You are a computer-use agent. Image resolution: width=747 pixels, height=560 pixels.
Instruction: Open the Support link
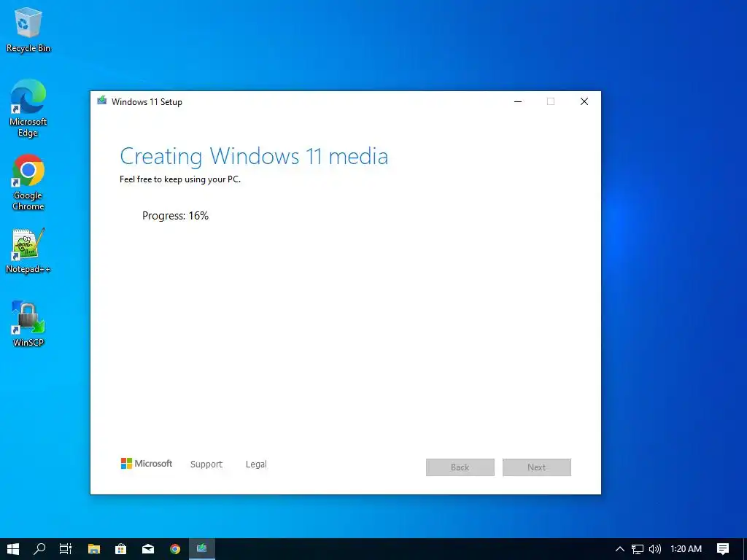[x=206, y=464]
